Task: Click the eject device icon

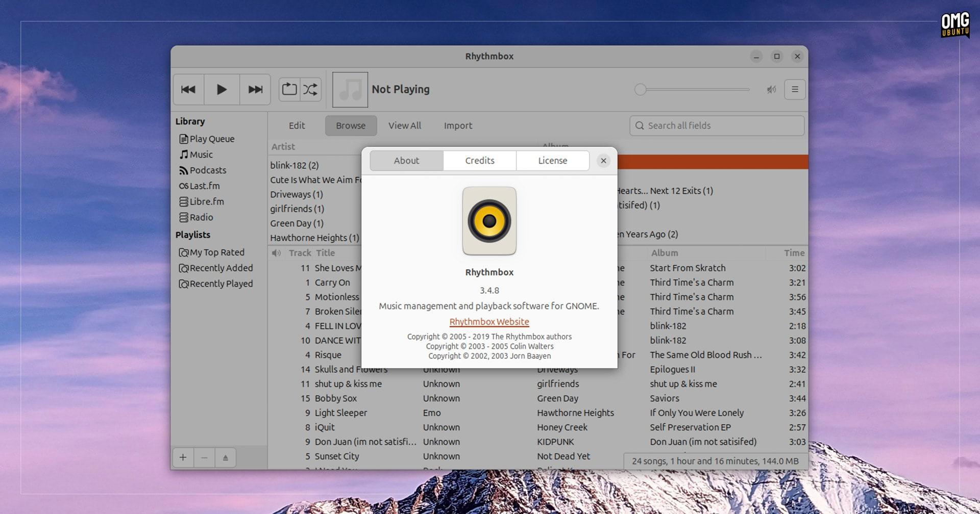Action: click(225, 458)
